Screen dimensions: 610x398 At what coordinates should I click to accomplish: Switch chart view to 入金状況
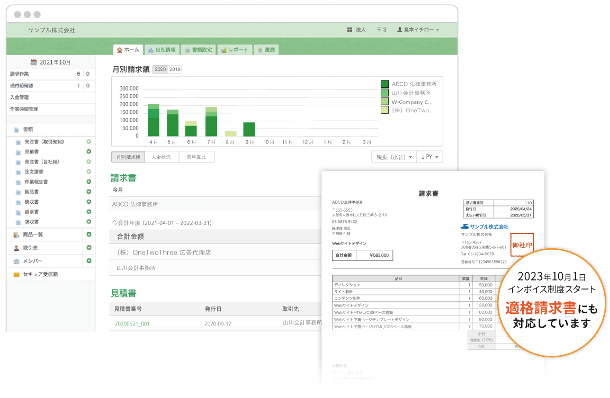pos(161,157)
